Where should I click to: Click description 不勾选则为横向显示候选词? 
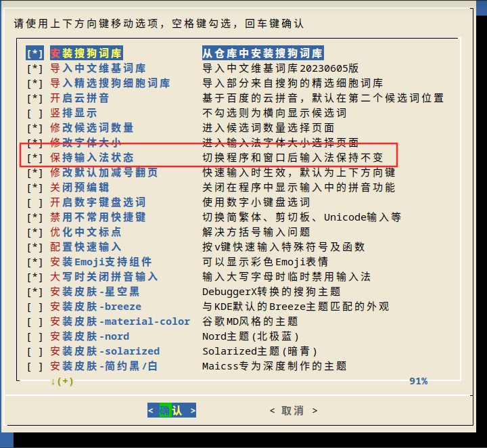(275, 113)
